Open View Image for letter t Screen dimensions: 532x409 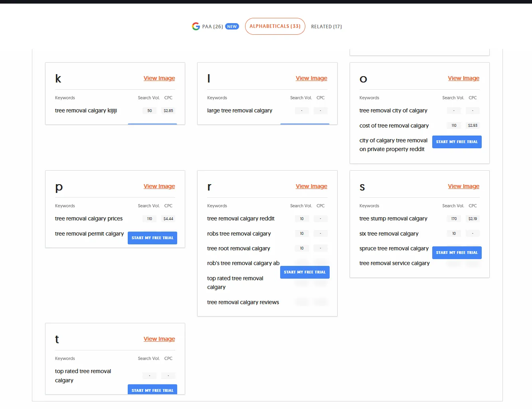(x=159, y=339)
